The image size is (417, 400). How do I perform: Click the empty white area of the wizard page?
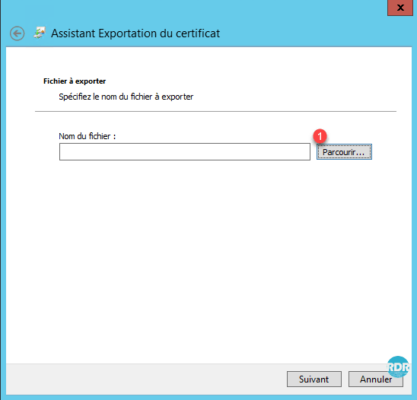pos(209,260)
